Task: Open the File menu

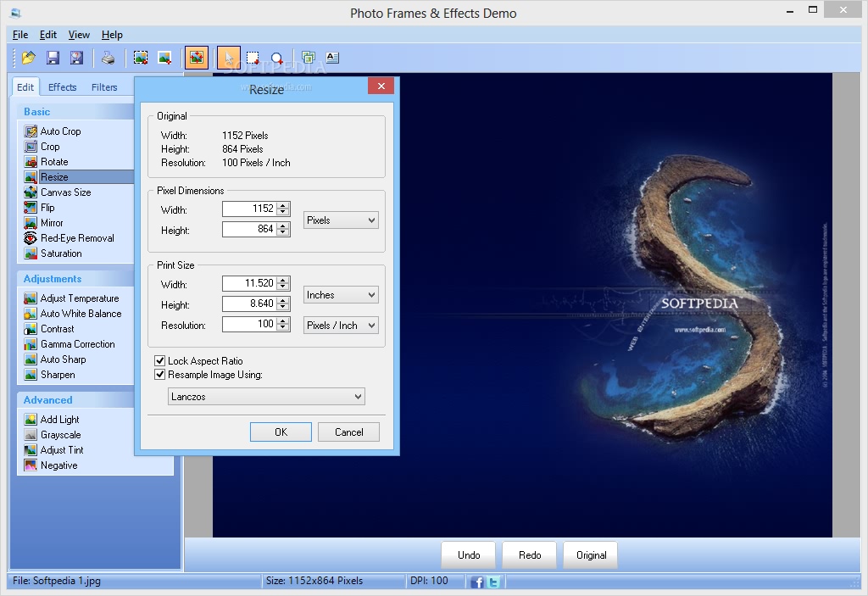Action: [x=20, y=35]
